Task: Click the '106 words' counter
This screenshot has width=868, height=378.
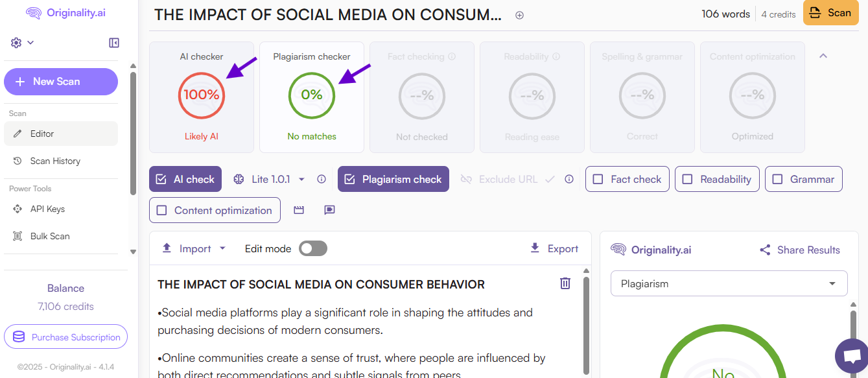Action: coord(725,14)
